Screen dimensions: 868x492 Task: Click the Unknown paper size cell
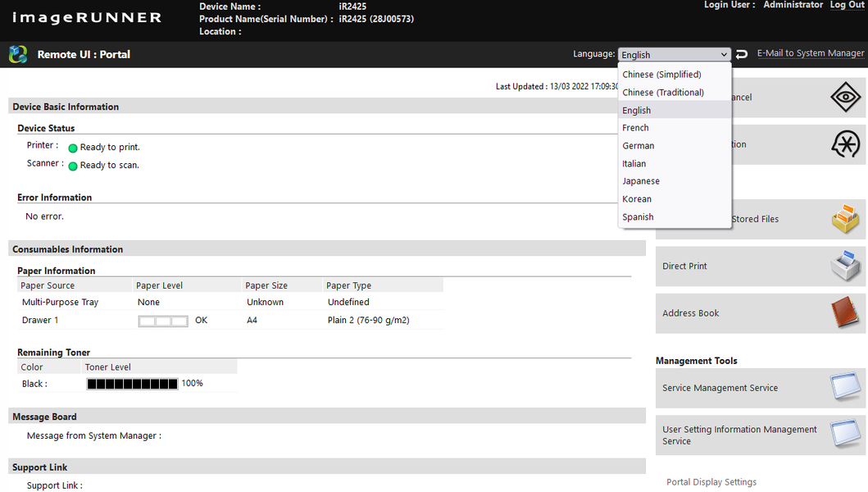(x=266, y=302)
